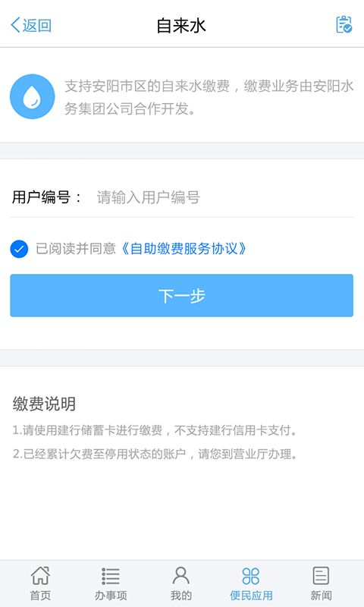
Task: Open the payment records clipboard icon
Action: point(344,25)
